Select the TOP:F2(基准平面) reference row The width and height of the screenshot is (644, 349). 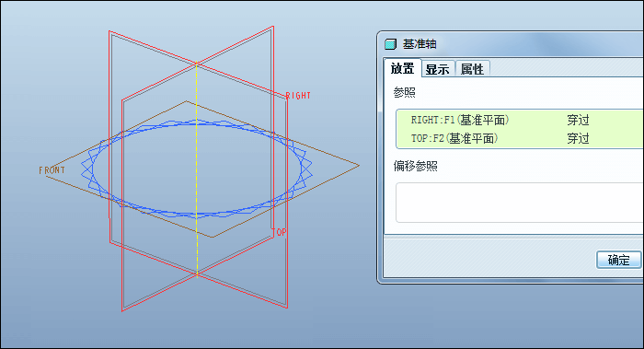coord(520,138)
